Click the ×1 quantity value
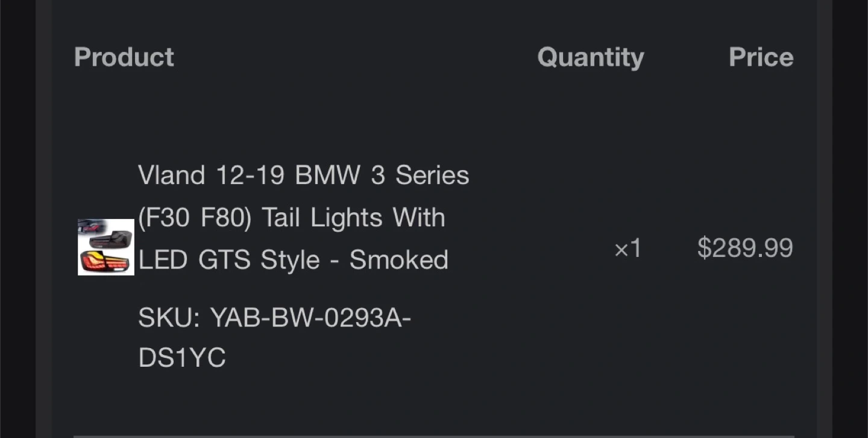This screenshot has width=868, height=438. point(627,249)
